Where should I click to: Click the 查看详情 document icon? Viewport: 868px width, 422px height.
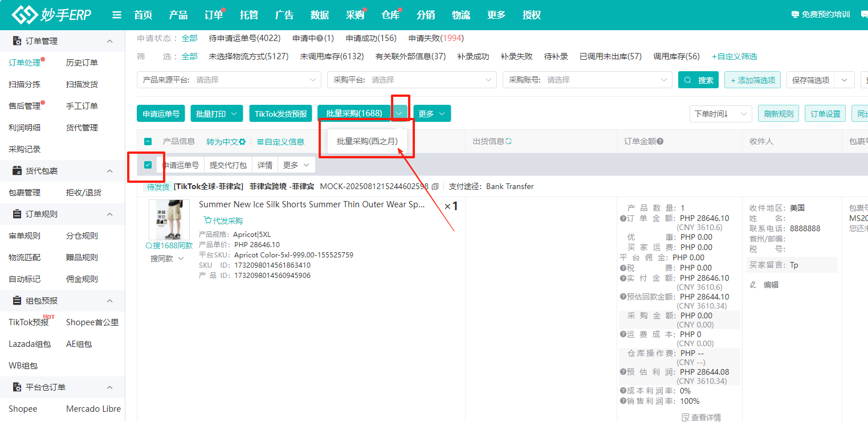(x=685, y=417)
